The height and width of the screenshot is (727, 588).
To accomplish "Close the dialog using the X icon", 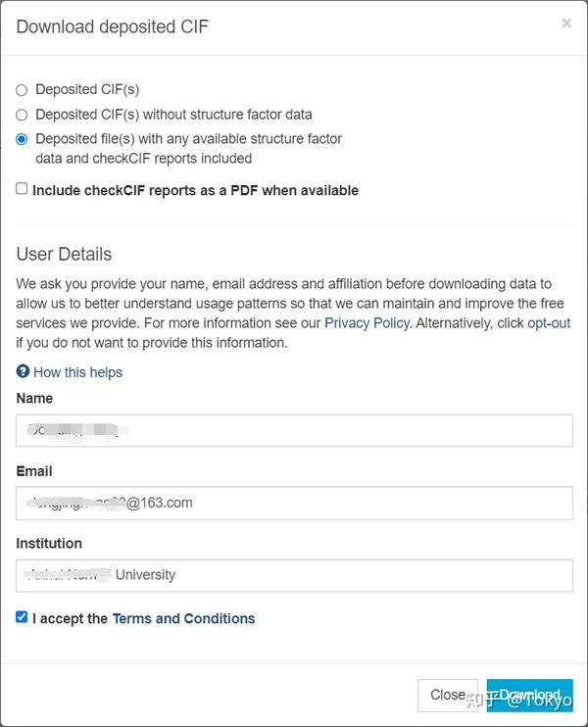I will point(566,23).
